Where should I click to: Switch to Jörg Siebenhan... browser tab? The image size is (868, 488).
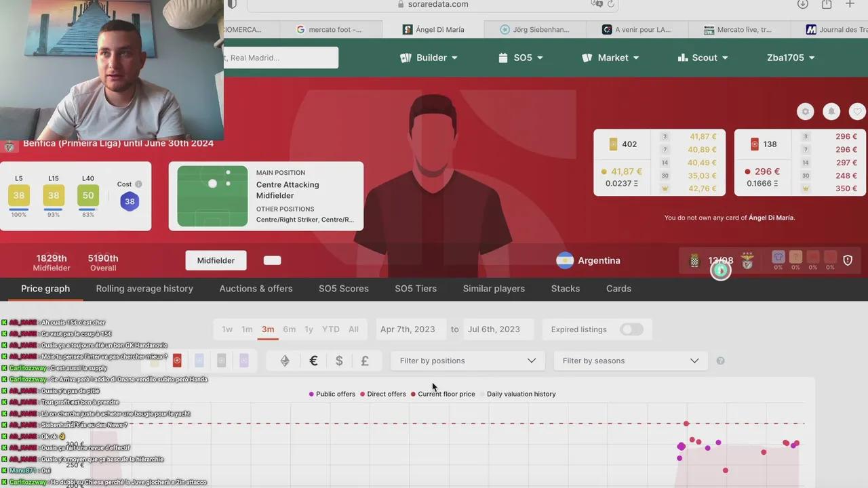(534, 29)
